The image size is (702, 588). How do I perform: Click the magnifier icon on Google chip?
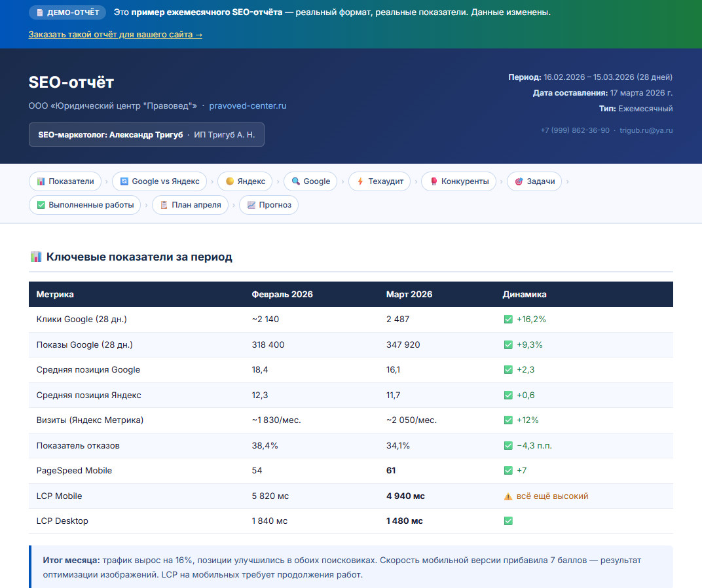click(296, 181)
